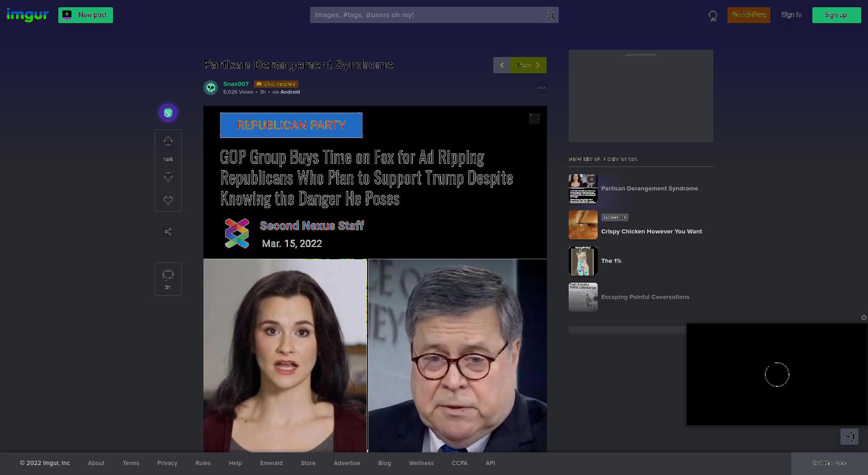
Task: Click the sponsored tag above Crispy Chicken
Action: [x=615, y=218]
